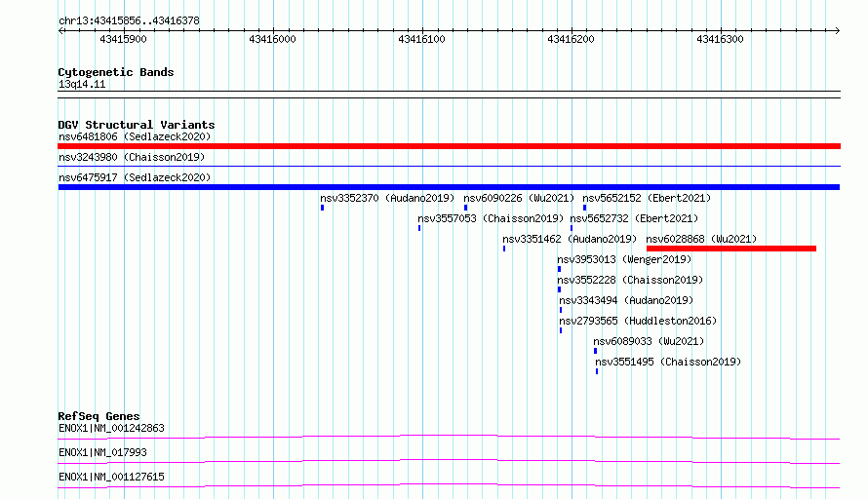Click the left arrow end of ruler
868x499 pixels.
pos(60,31)
